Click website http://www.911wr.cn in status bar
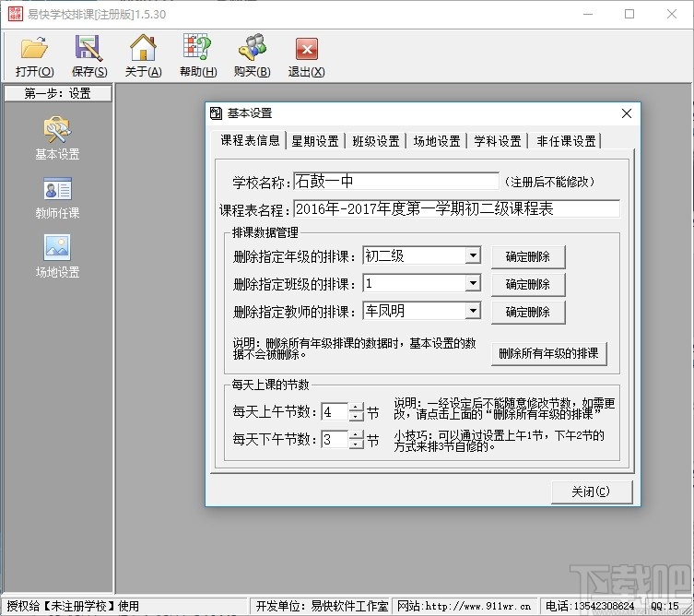Screen dimensions: 694x616 465,606
